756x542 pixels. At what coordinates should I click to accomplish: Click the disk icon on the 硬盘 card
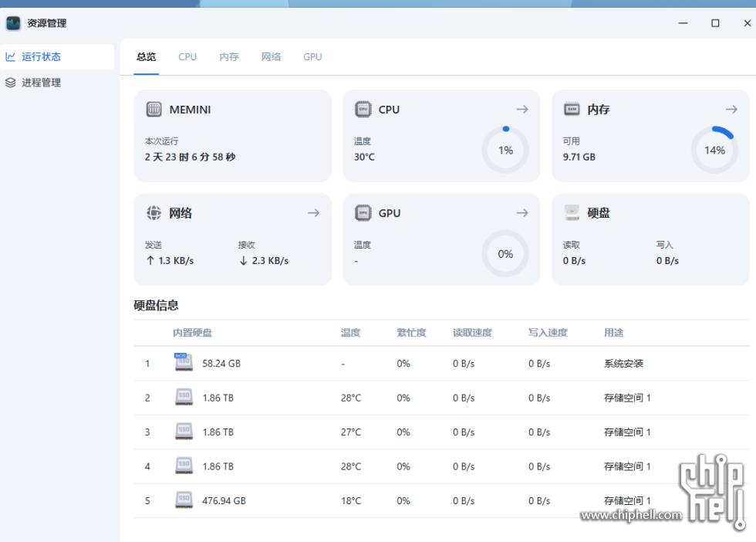(571, 212)
